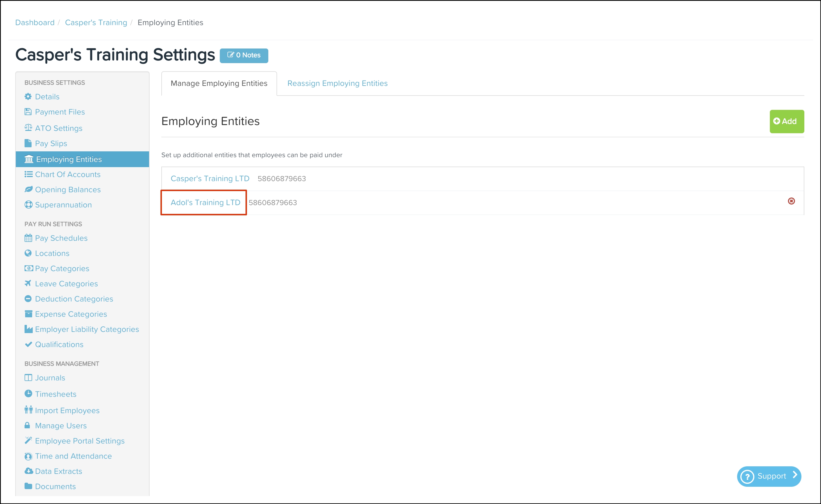Navigate to Casper's Training breadcrumb link
The image size is (821, 504).
click(x=96, y=23)
